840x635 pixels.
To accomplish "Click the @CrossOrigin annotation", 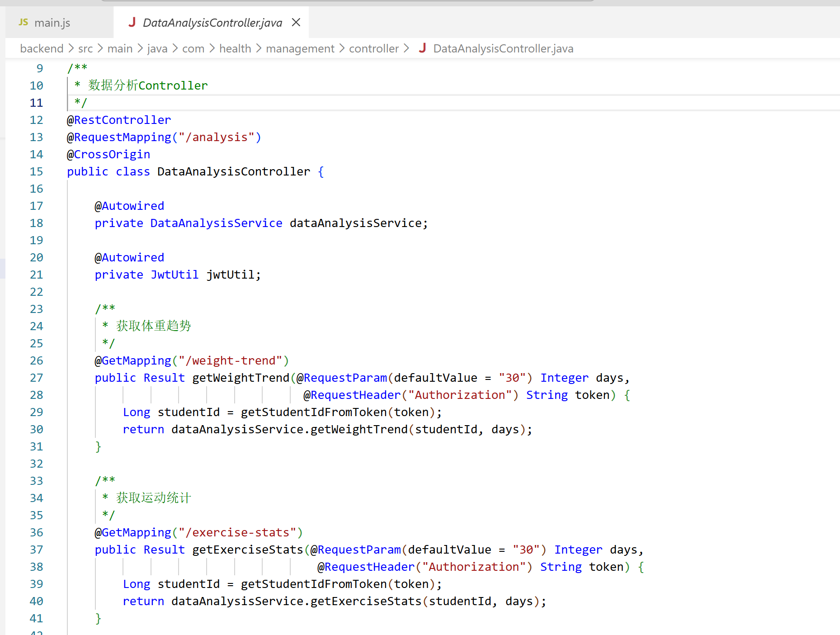I will (109, 154).
